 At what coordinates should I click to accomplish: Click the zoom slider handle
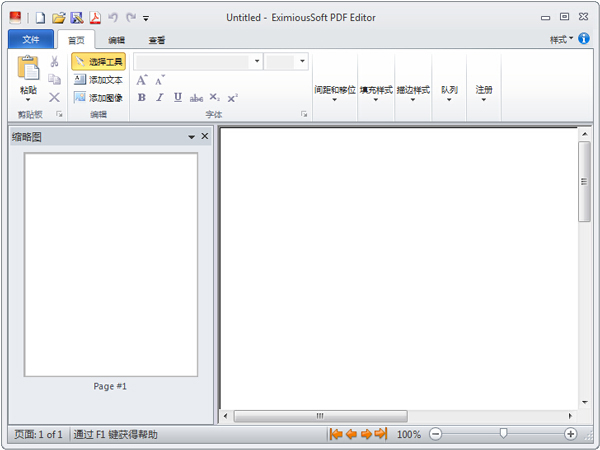[x=503, y=433]
